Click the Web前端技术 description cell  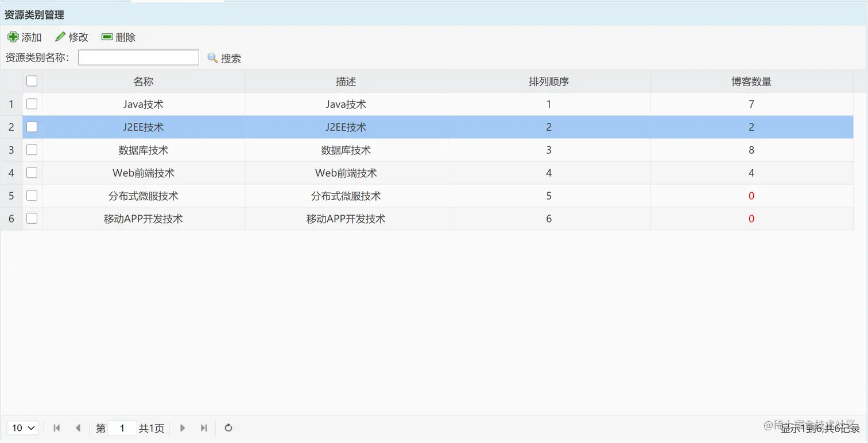click(346, 173)
